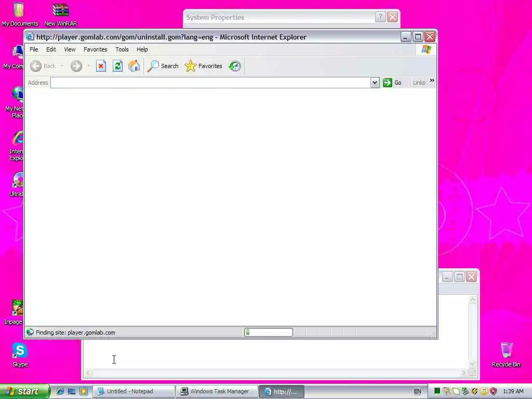Close the System Properties window

pyautogui.click(x=393, y=17)
